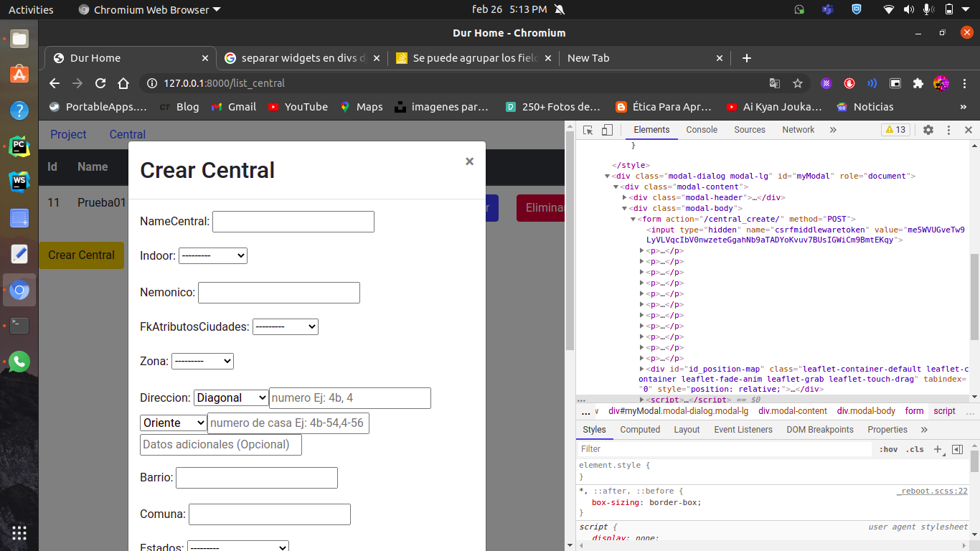Launch PyCharm from the dock
The width and height of the screenshot is (980, 551).
(19, 146)
